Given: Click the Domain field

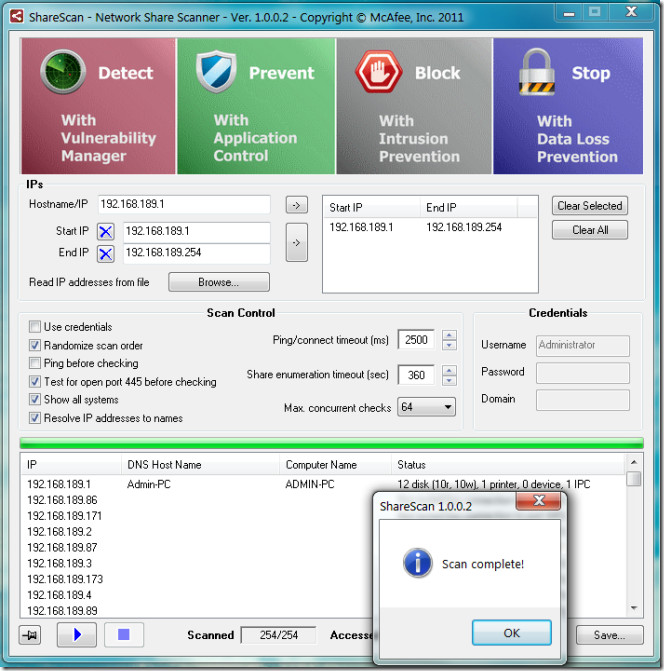Looking at the screenshot, I should [583, 400].
